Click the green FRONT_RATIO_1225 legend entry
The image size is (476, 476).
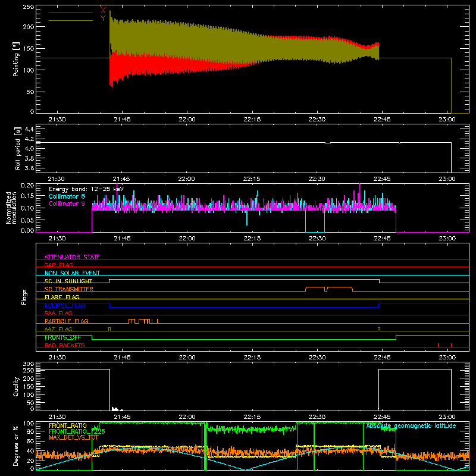(x=77, y=431)
